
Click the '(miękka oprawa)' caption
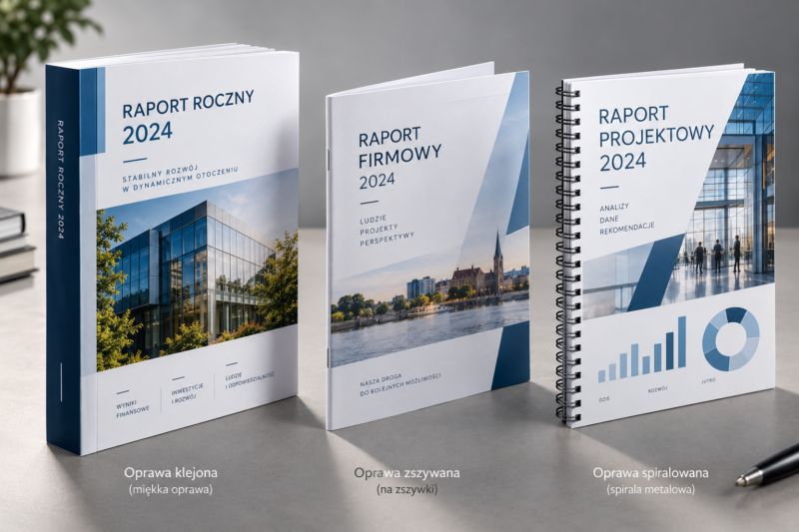[x=171, y=490]
